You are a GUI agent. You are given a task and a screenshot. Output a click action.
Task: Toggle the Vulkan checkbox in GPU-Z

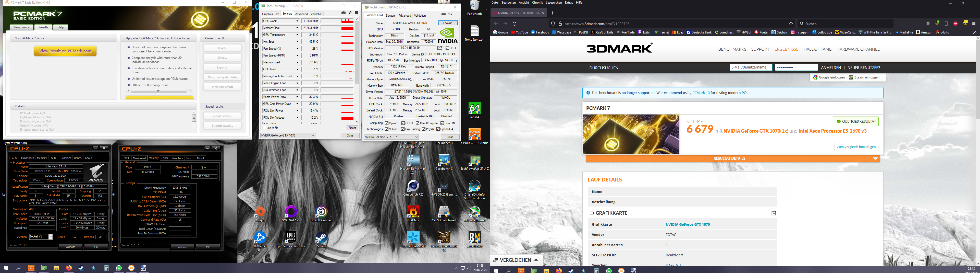tap(387, 129)
